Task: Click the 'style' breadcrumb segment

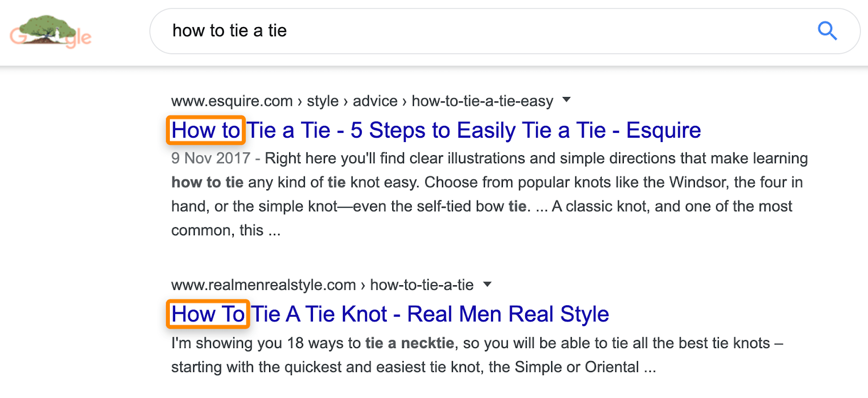Action: (323, 101)
